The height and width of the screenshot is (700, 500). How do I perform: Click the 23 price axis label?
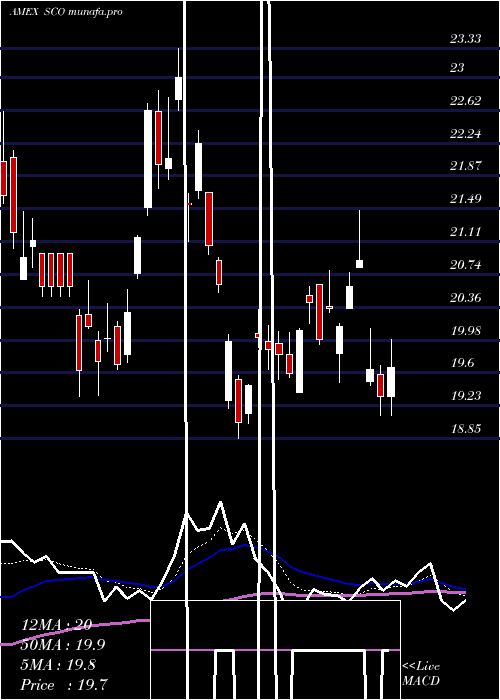click(457, 67)
